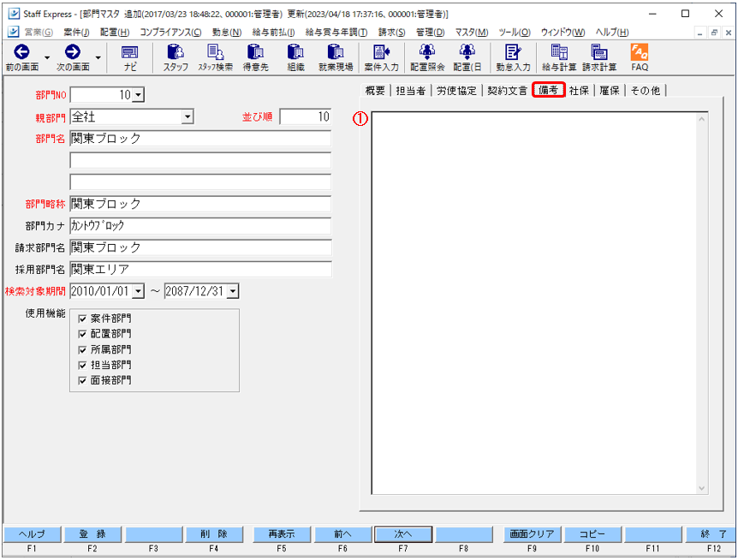Toggle the 担当部門 checkbox
The height and width of the screenshot is (560, 738).
83,365
